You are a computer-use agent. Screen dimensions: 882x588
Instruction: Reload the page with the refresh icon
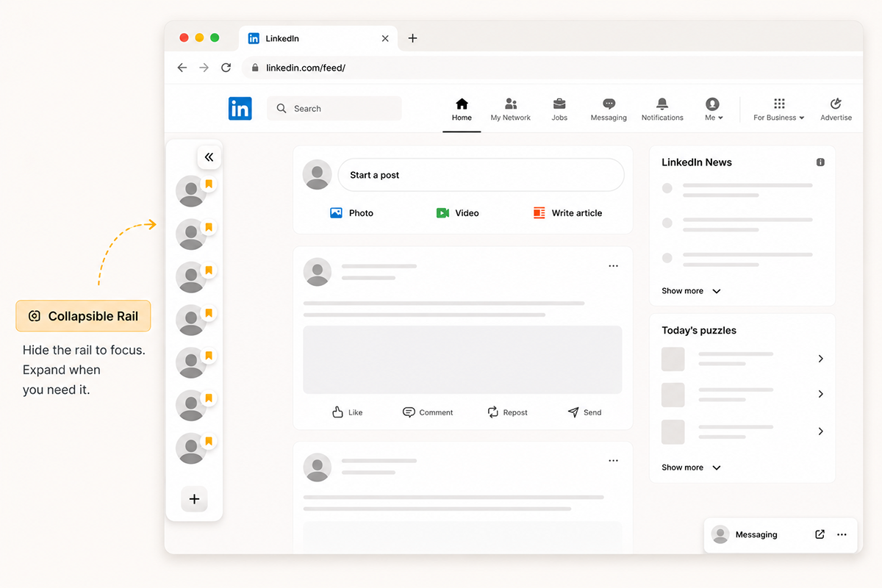(226, 68)
